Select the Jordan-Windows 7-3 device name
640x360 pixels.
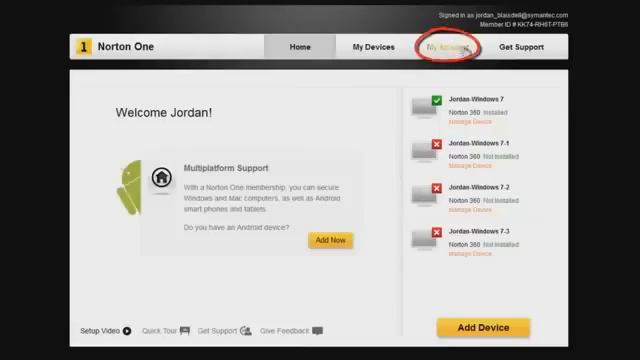(479, 231)
